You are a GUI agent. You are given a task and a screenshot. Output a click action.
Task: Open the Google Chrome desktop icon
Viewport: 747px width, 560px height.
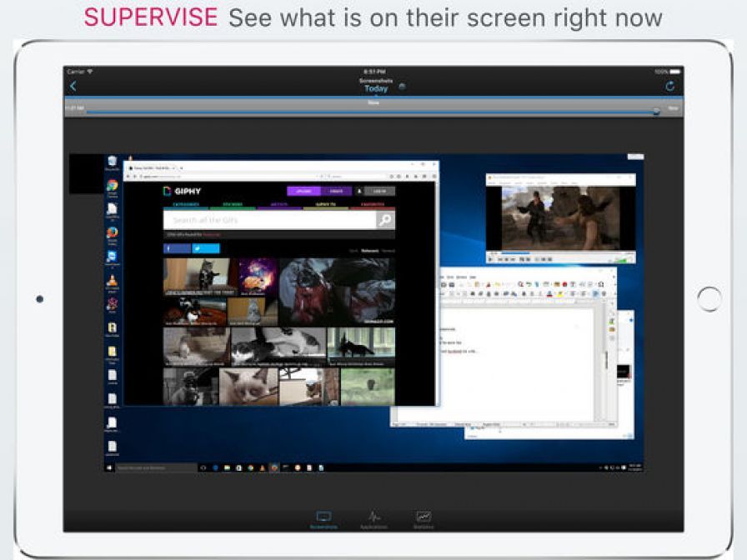click(112, 187)
